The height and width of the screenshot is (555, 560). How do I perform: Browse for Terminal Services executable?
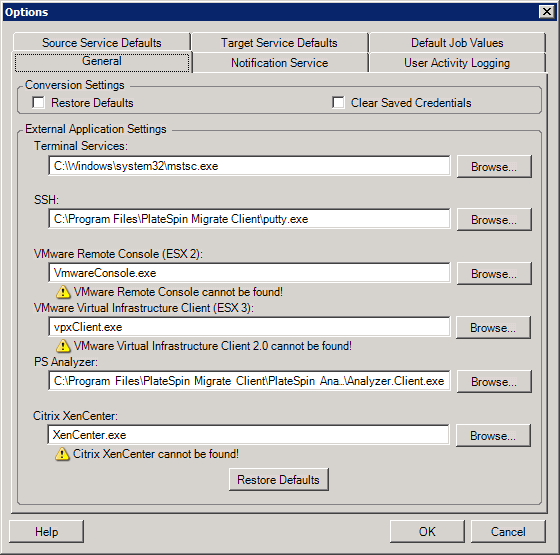[494, 166]
